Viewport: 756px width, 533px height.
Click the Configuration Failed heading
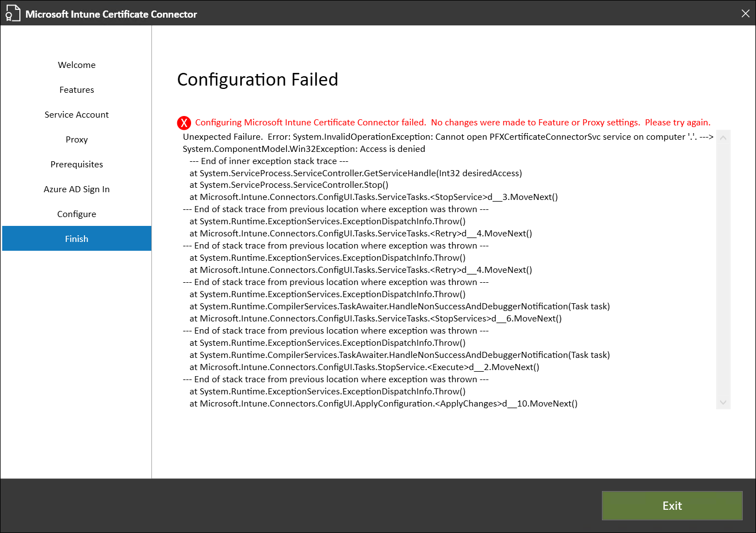tap(257, 80)
